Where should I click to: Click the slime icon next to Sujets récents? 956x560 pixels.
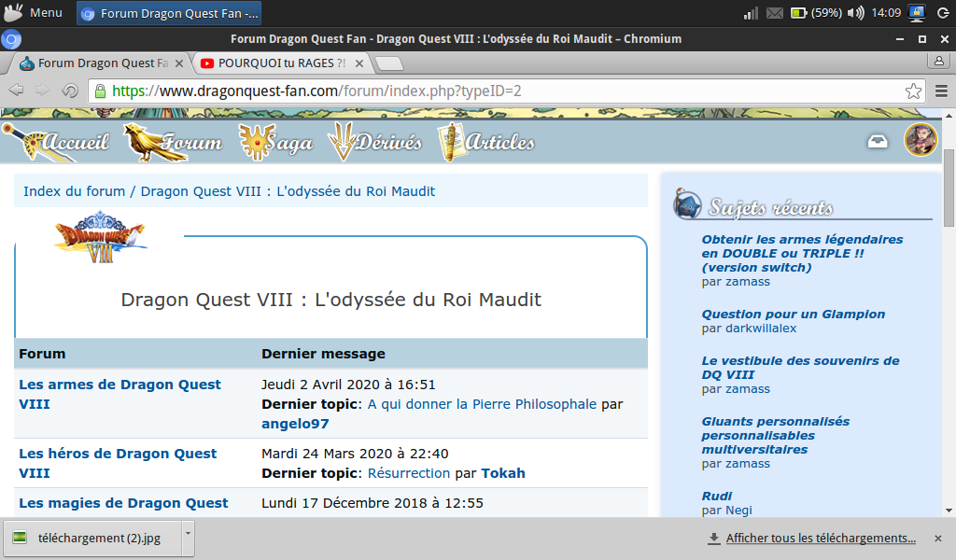coord(687,203)
